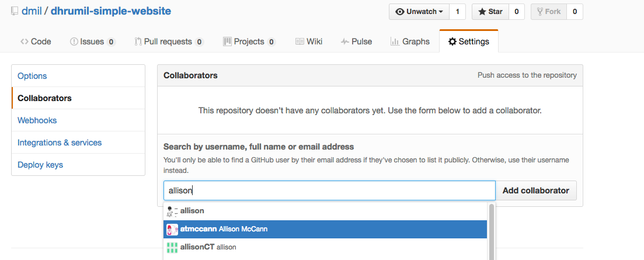
Task: Click the code brackets icon on Code tab
Action: point(25,41)
